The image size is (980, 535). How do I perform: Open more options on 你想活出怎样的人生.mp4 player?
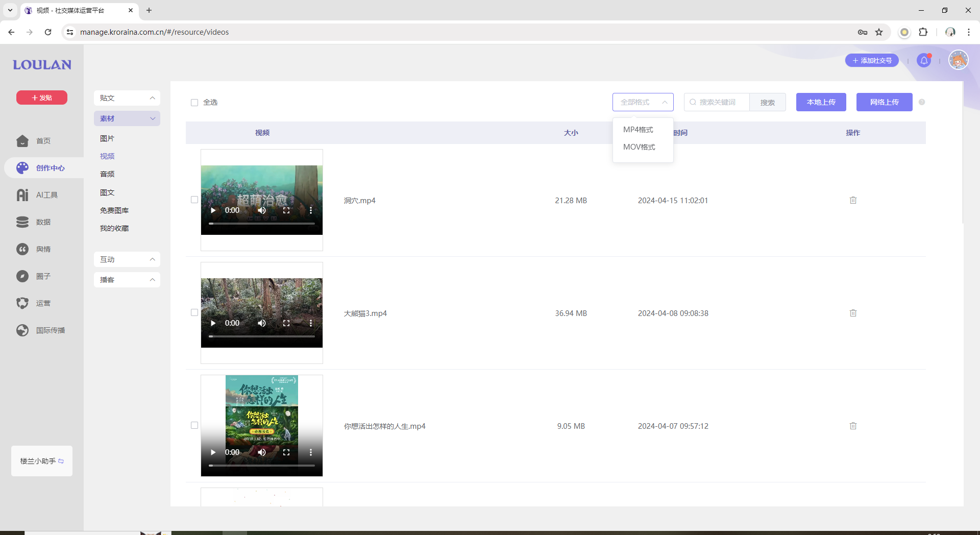click(311, 452)
